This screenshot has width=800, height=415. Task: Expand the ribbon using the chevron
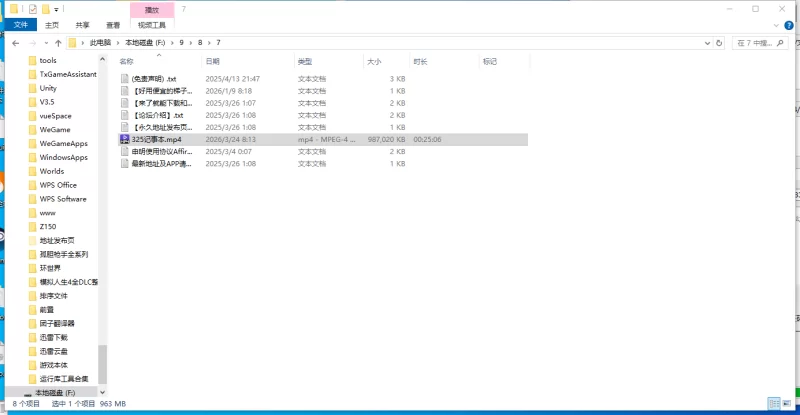[775, 24]
